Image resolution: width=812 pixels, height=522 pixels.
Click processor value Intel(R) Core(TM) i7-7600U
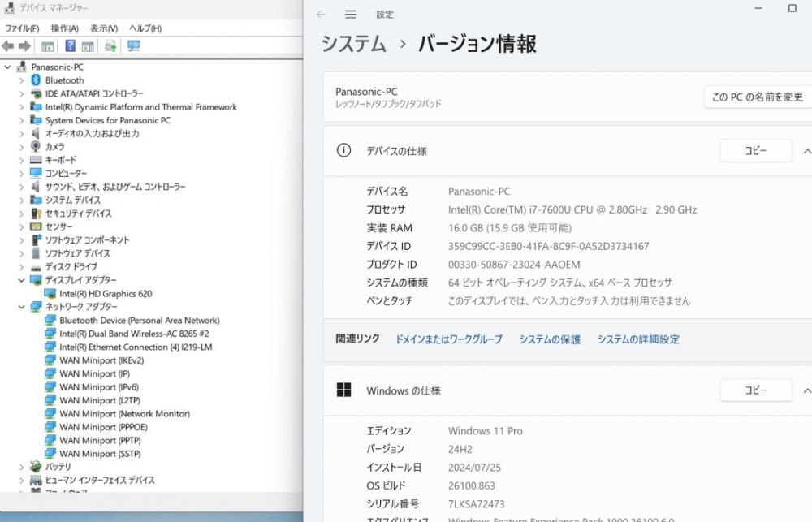pos(572,209)
